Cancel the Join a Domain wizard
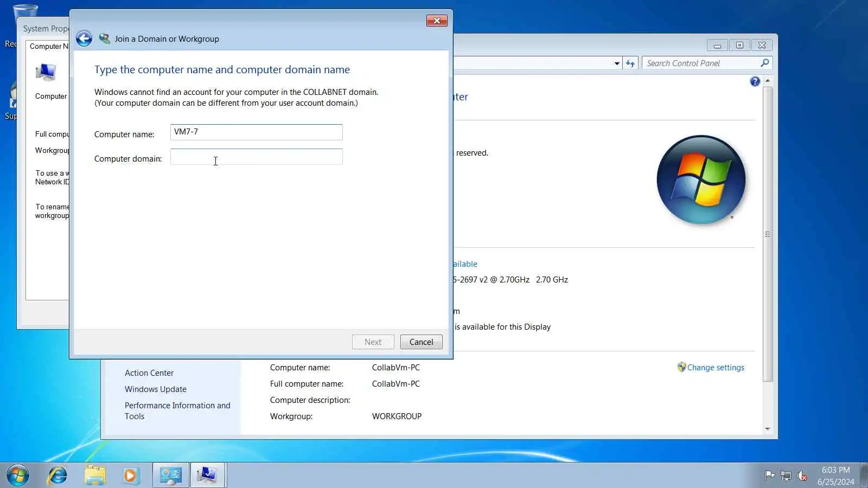 [x=421, y=342]
